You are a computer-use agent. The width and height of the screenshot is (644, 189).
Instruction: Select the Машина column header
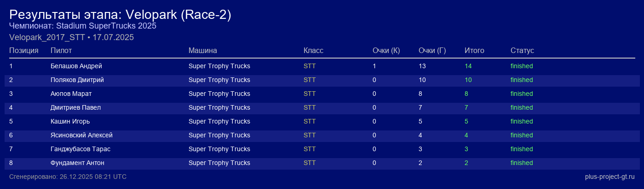[202, 50]
